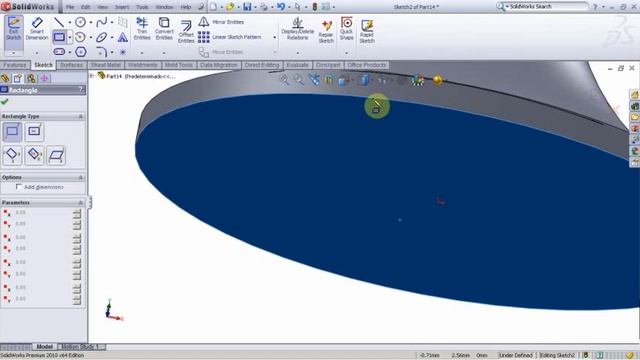The image size is (640, 360).
Task: Open the File menu
Action: tap(70, 7)
